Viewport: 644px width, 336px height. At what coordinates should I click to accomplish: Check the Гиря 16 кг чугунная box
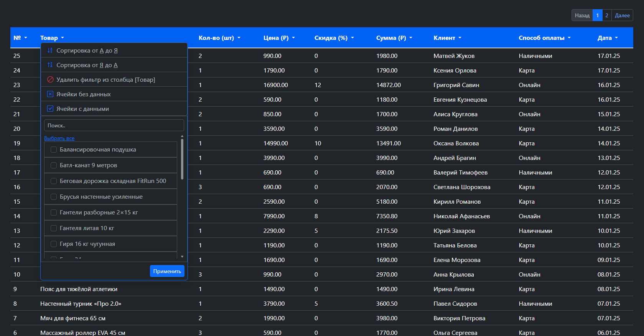[54, 244]
